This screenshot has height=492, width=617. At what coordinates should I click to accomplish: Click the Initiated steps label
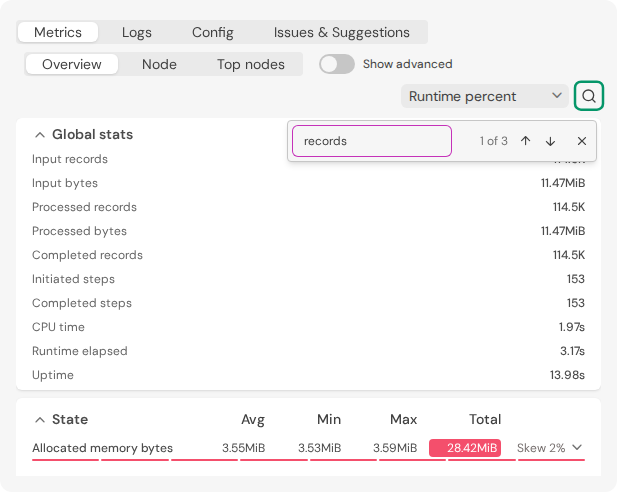pos(73,279)
